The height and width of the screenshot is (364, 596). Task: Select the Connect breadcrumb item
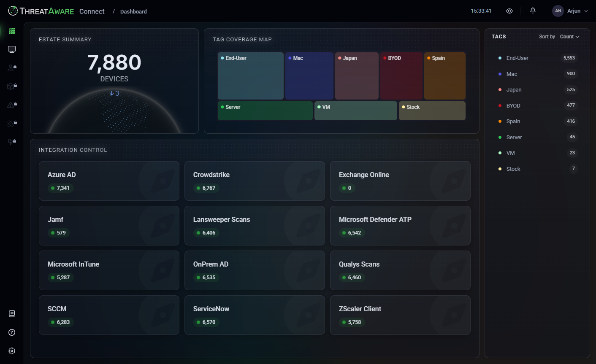coord(92,11)
